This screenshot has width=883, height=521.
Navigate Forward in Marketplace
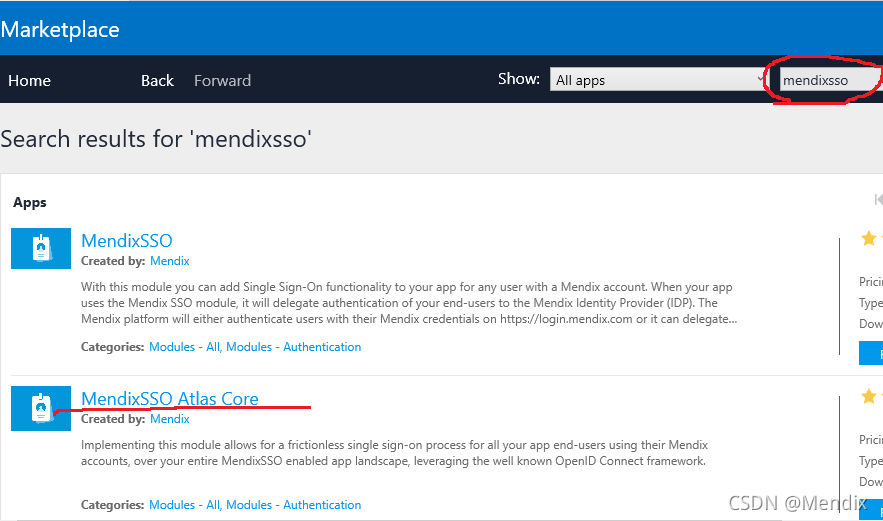222,81
